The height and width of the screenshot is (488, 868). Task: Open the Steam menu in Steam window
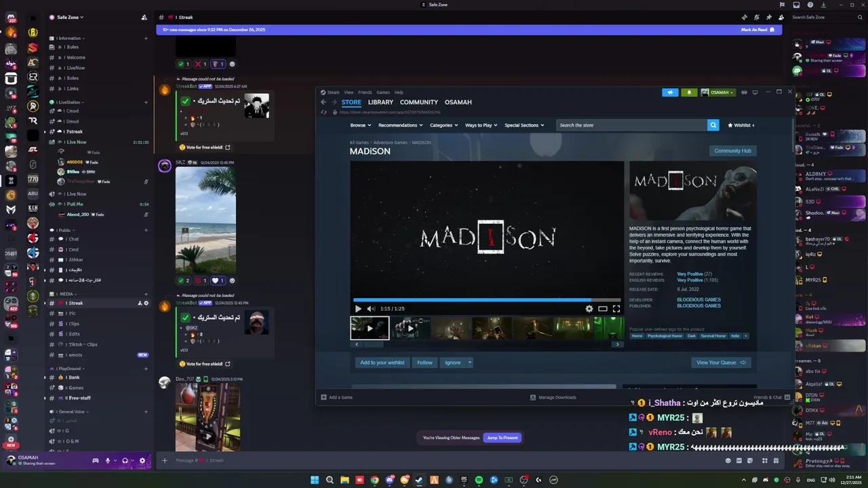click(x=333, y=92)
